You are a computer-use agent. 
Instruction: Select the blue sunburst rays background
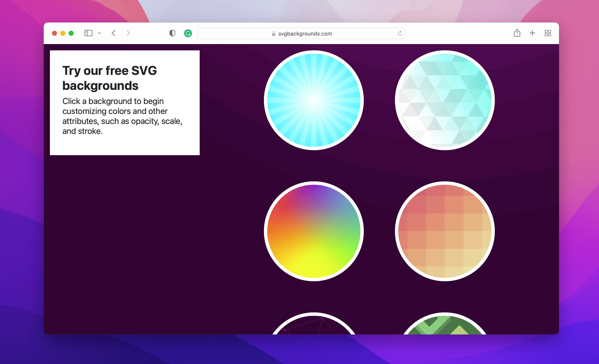pyautogui.click(x=314, y=100)
